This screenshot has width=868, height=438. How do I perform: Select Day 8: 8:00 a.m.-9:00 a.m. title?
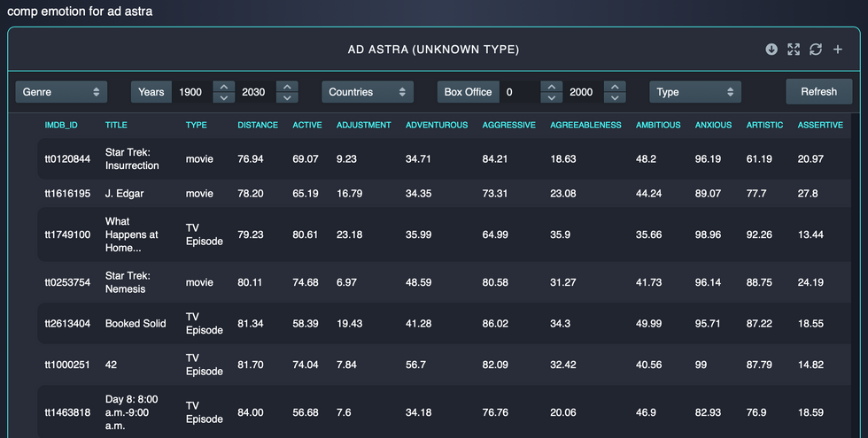pyautogui.click(x=132, y=412)
